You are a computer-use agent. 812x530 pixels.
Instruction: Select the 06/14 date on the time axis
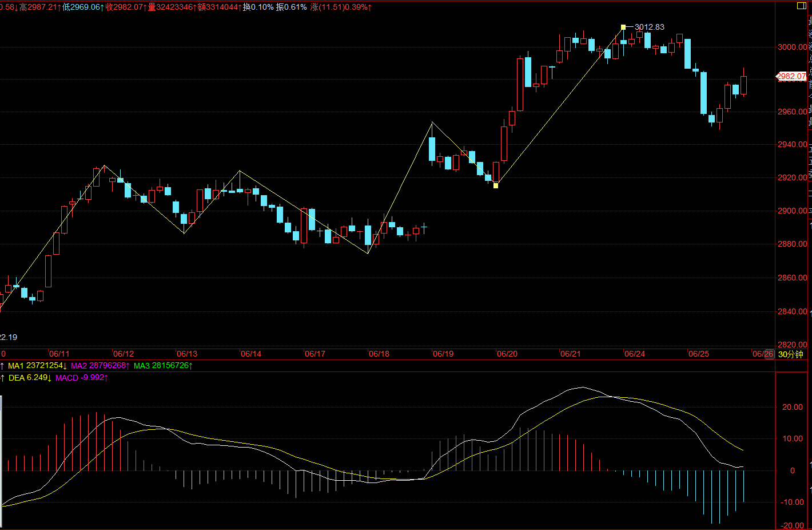point(251,354)
